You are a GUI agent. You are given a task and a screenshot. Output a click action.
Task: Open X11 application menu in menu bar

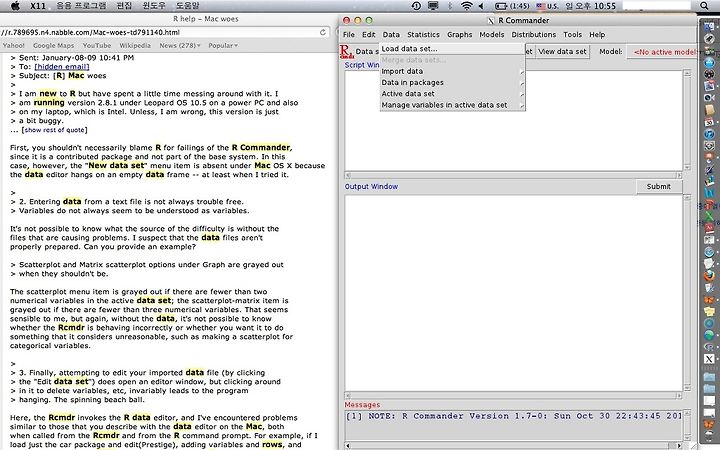tap(38, 6)
